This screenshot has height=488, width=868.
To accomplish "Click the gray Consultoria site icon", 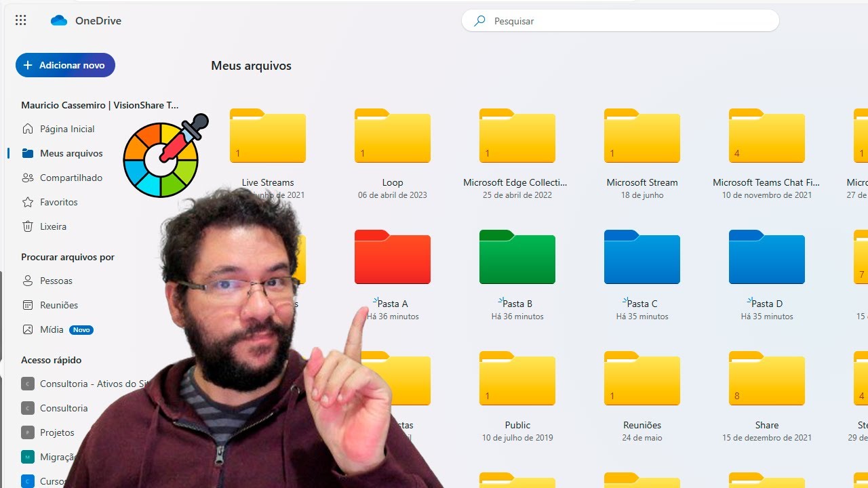I will tap(28, 408).
